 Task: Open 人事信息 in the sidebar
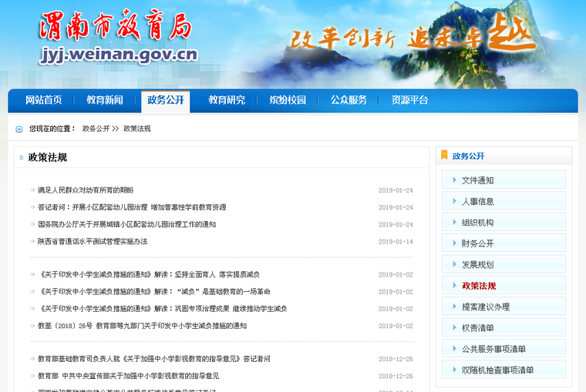click(x=503, y=201)
